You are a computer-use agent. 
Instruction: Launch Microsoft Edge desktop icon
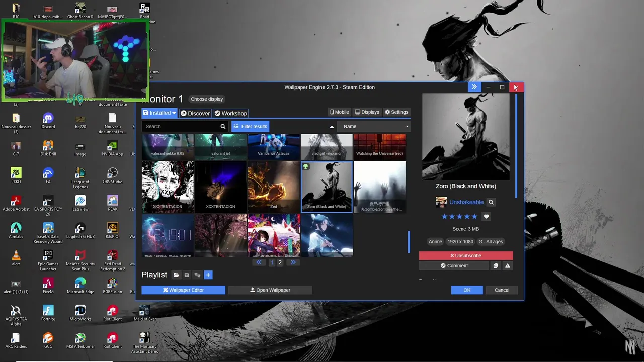point(80,286)
